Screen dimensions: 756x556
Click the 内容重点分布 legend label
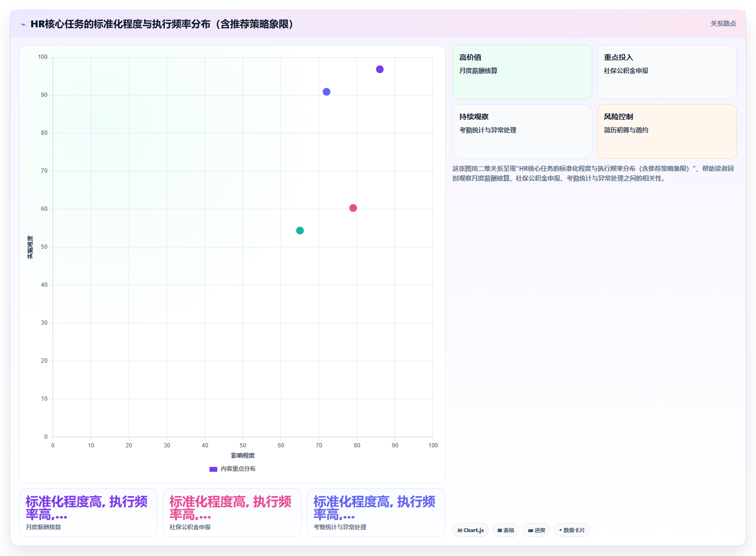238,469
